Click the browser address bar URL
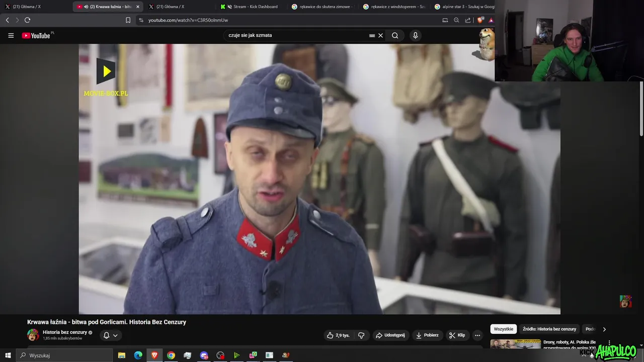This screenshot has width=644, height=362. tap(188, 20)
